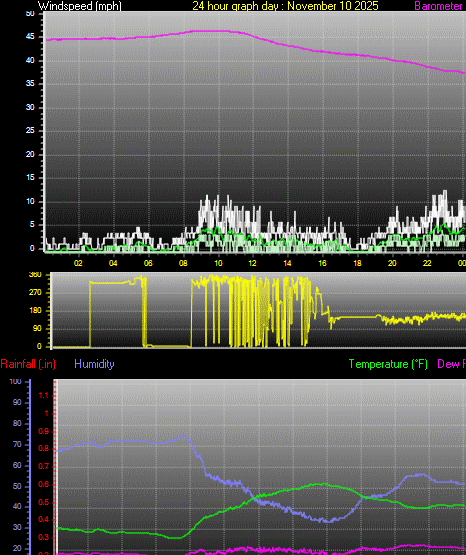Viewport: 466px width, 555px height.
Task: Click blue humidity axis value 100
Action: tap(15, 381)
